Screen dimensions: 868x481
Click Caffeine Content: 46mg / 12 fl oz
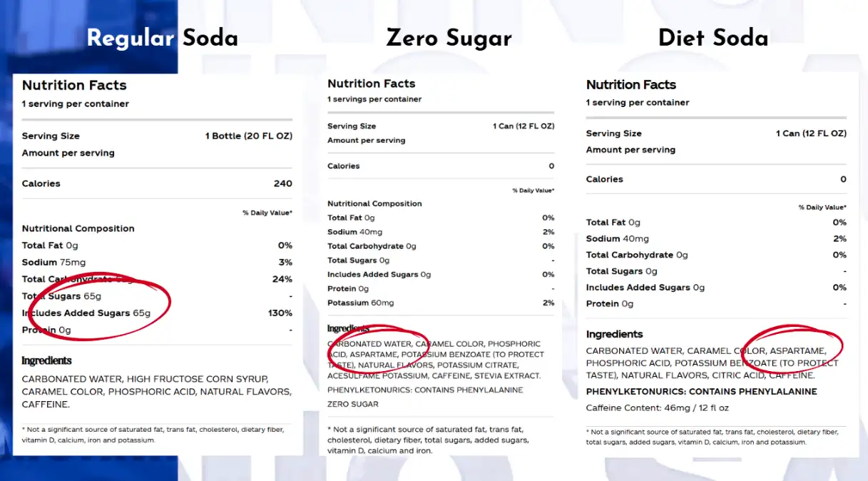658,408
